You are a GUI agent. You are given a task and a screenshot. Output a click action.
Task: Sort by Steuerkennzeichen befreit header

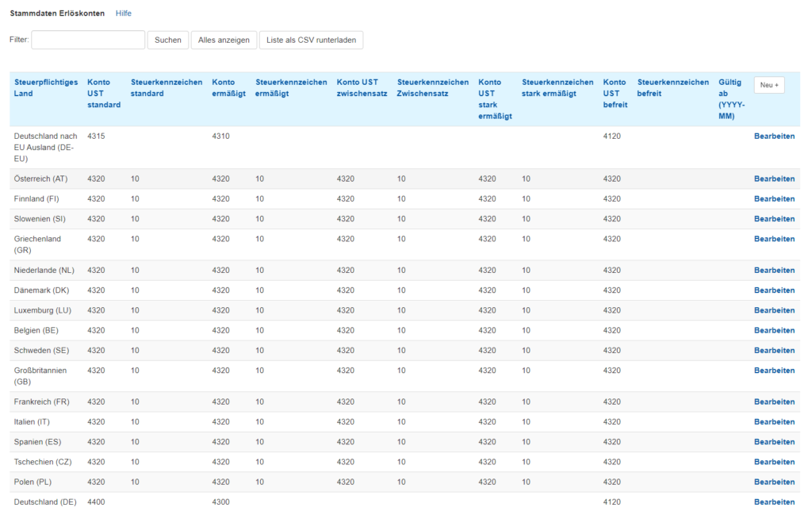[x=672, y=87]
